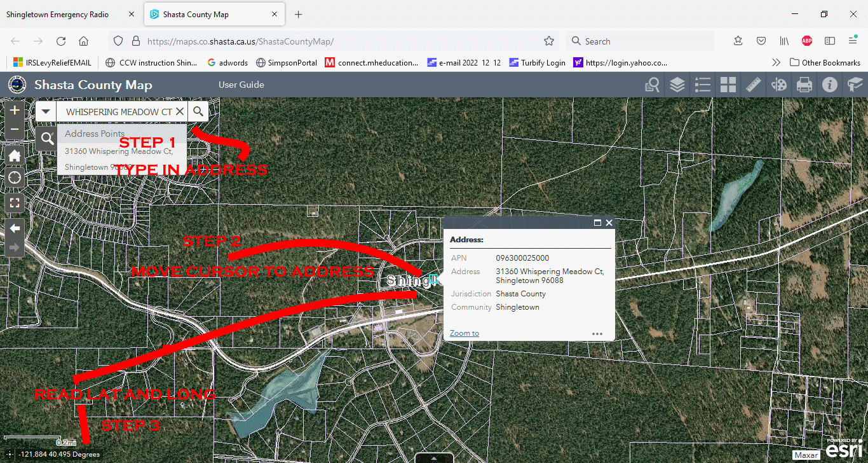Open the Basemap gallery icon

pyautogui.click(x=728, y=84)
